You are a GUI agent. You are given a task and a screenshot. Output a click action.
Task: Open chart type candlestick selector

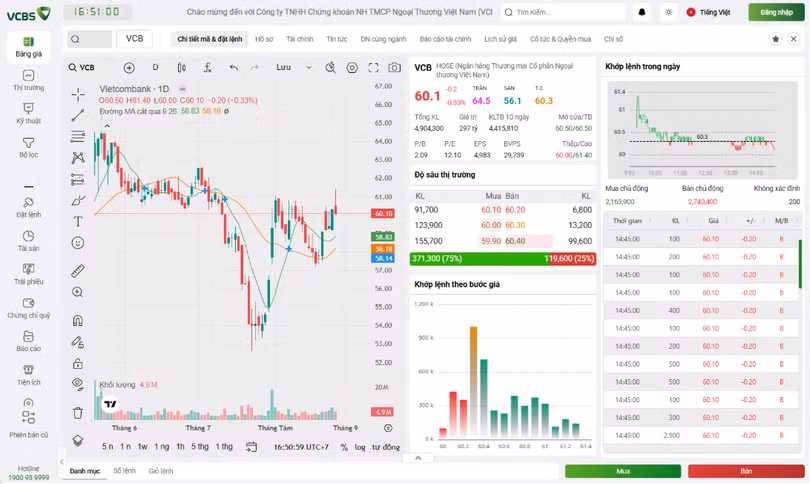pos(181,68)
